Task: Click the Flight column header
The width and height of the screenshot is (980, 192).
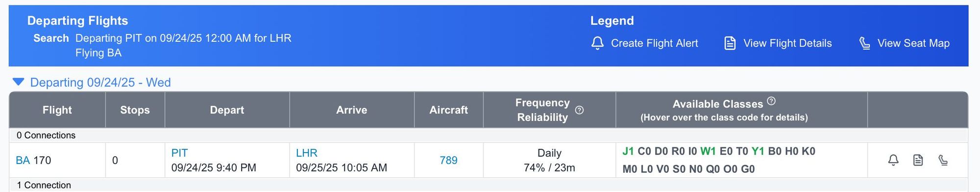Action: coord(57,110)
